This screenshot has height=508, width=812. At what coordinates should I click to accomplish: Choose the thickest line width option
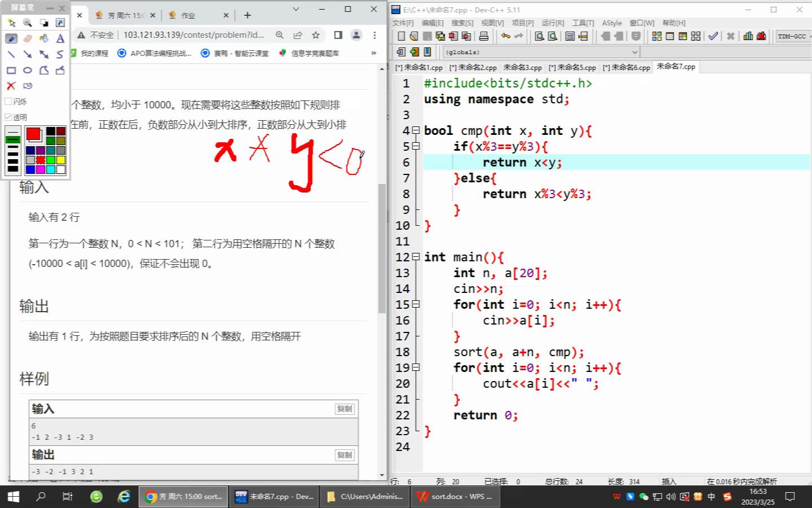[x=13, y=168]
